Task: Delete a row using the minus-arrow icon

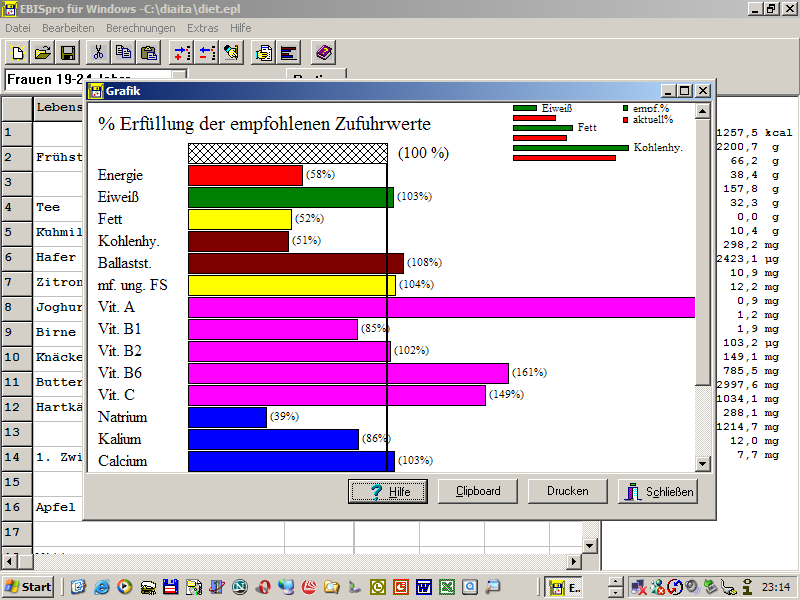Action: coord(206,52)
